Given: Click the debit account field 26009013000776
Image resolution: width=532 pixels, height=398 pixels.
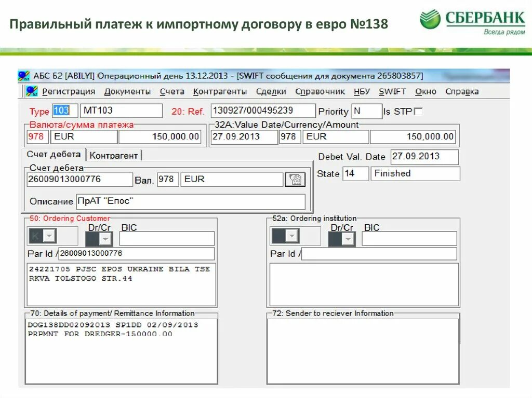Looking at the screenshot, I should [x=79, y=180].
